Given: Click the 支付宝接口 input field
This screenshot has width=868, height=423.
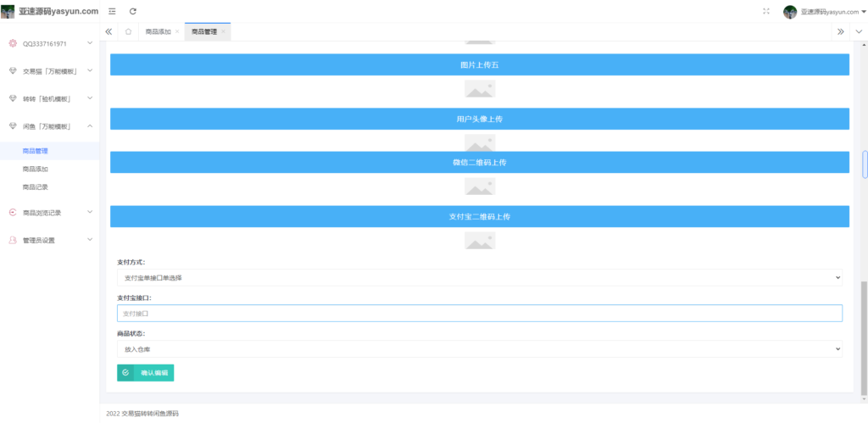Looking at the screenshot, I should coord(479,314).
